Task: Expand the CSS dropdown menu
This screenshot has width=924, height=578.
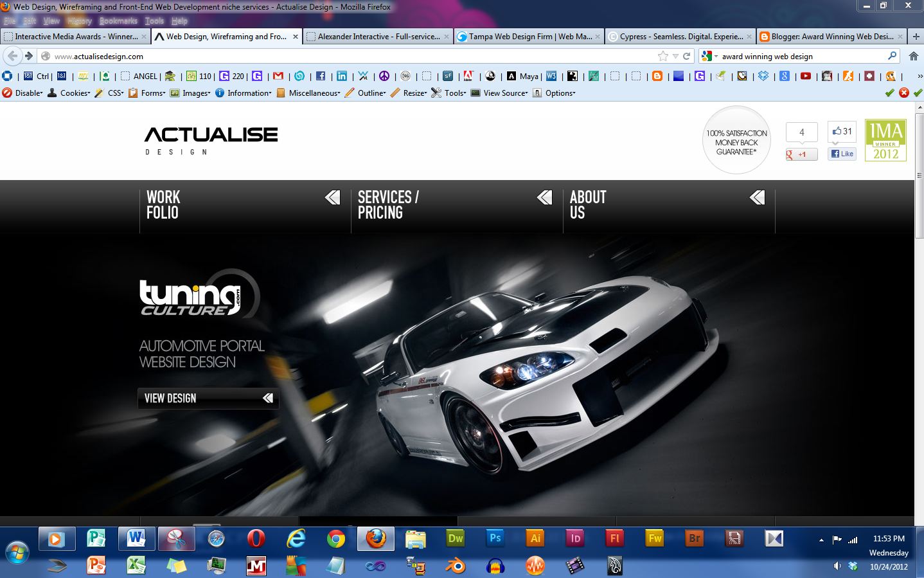Action: 109,93
